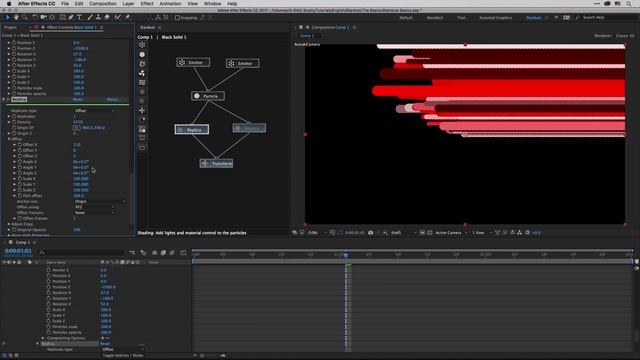This screenshot has height=360, width=640.
Task: Toggle stopwatch for Path offset
Action: coord(20,196)
